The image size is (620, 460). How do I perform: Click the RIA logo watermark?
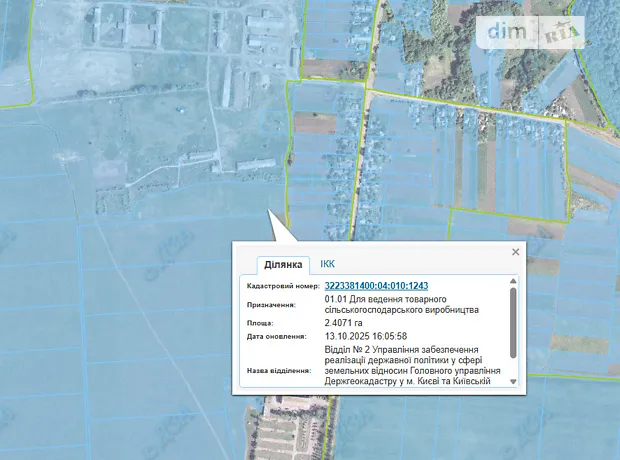[563, 32]
